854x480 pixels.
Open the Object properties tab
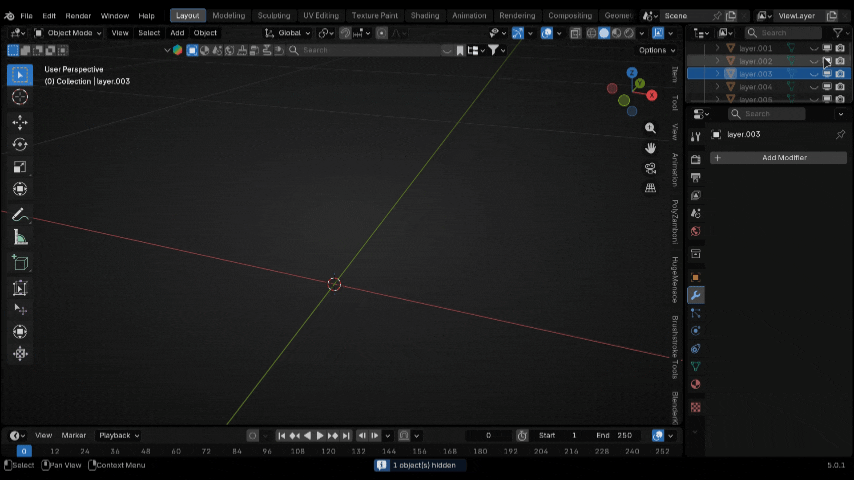tap(696, 277)
